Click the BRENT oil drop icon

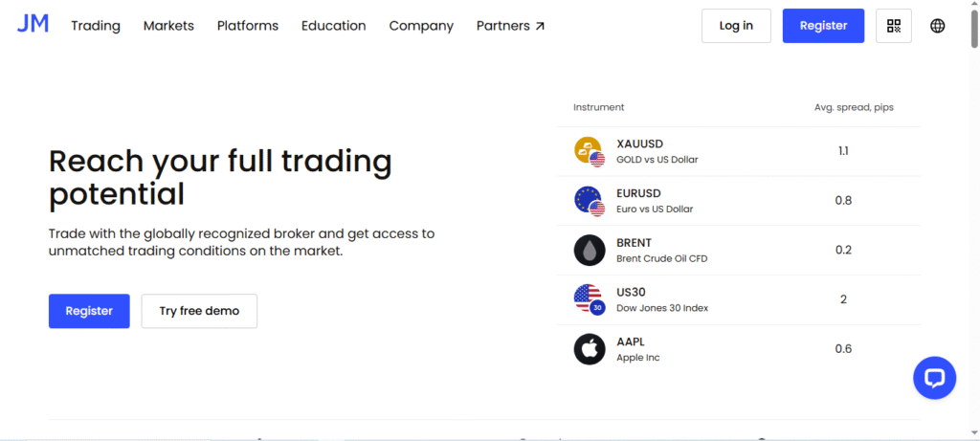point(590,251)
